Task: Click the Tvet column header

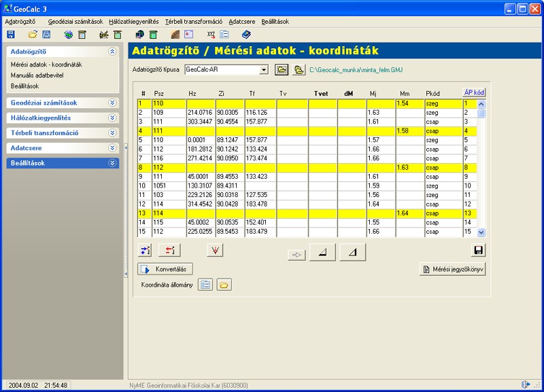Action: [x=321, y=94]
